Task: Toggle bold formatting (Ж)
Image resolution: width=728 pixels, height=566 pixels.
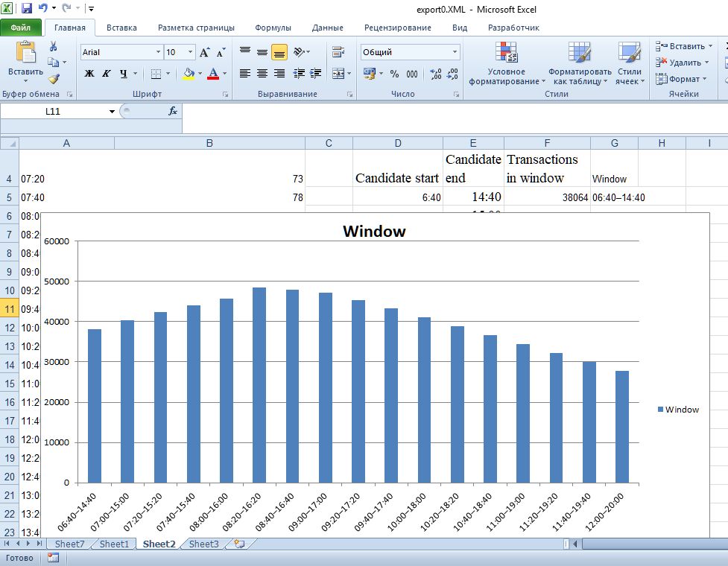Action: point(89,73)
